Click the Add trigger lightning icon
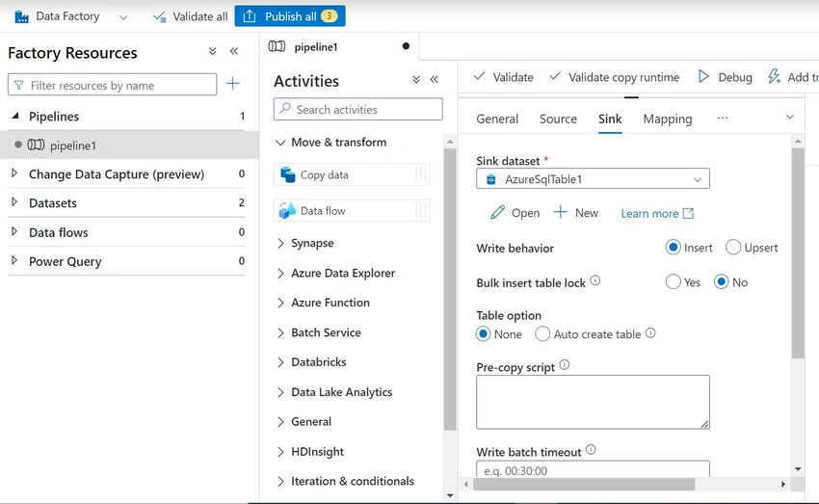Screen dimensions: 819x504 [x=774, y=77]
